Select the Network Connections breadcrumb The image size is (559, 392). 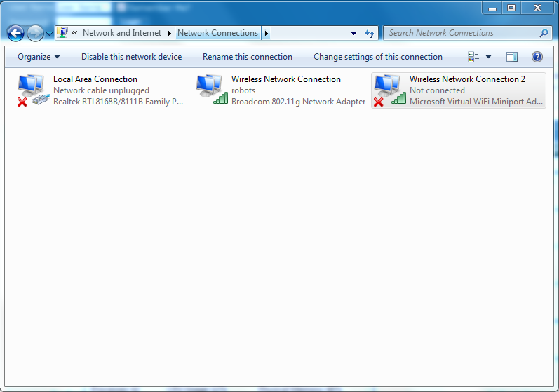point(218,33)
